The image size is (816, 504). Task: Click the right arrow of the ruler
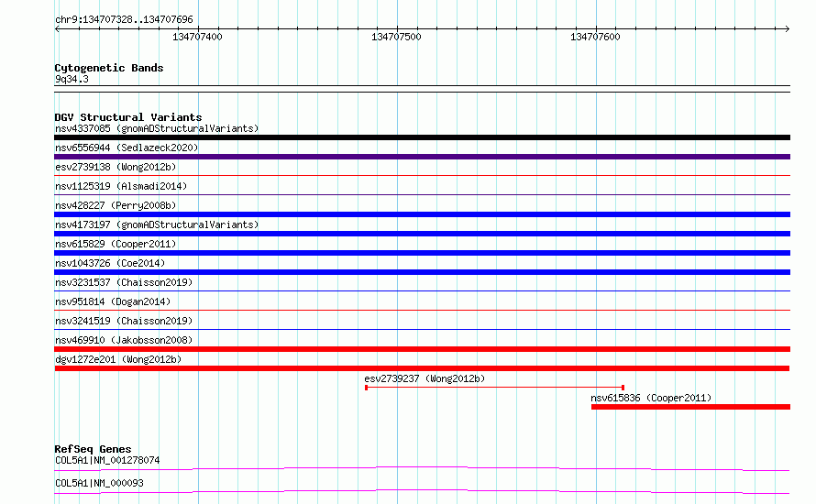coord(787,28)
